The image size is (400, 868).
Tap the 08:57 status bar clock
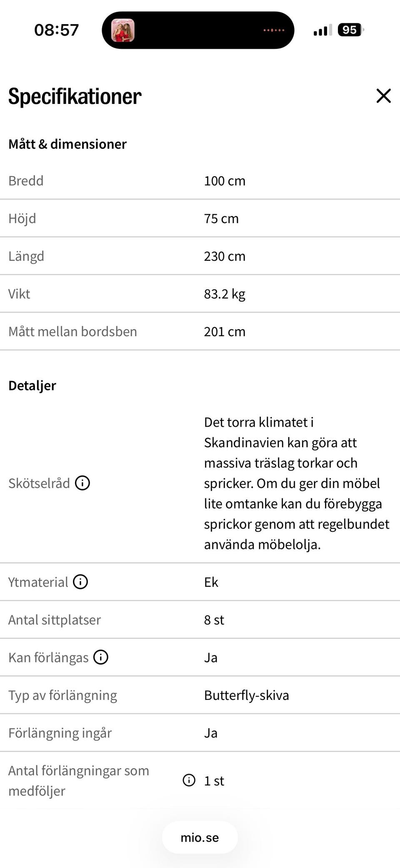(x=56, y=30)
